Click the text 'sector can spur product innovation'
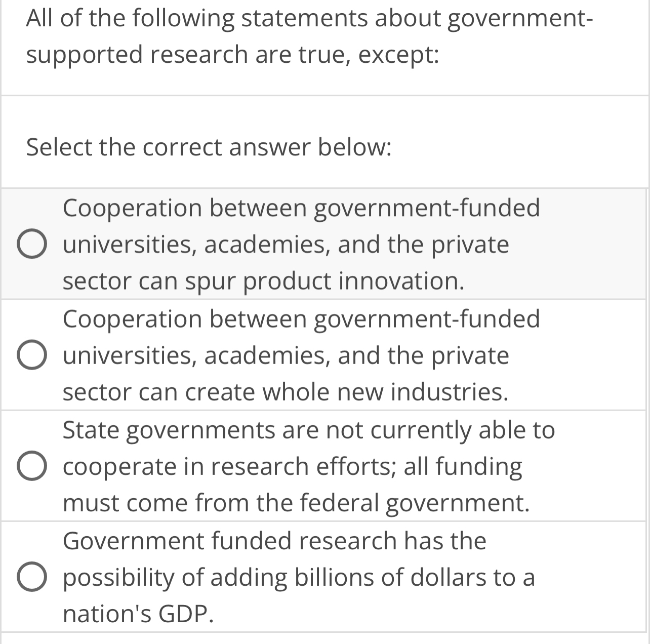650x644 pixels. (x=263, y=281)
